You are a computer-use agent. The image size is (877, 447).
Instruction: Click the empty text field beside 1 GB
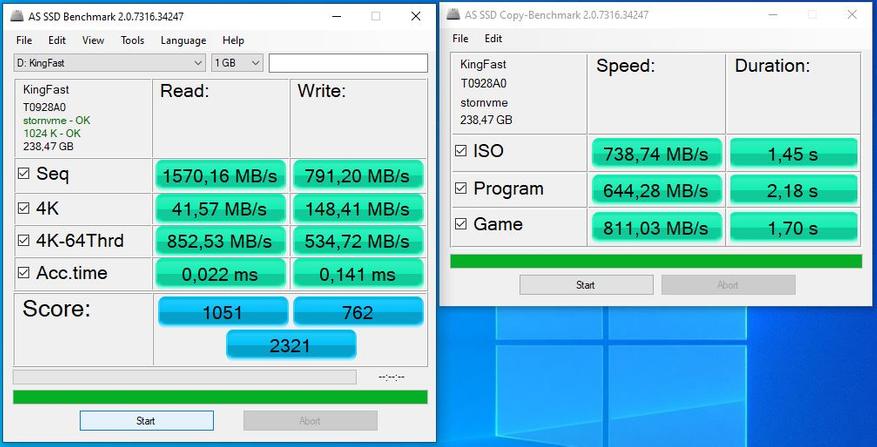coord(346,63)
